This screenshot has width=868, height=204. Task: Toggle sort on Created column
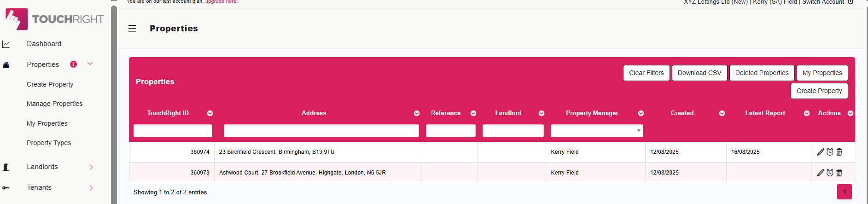722,113
